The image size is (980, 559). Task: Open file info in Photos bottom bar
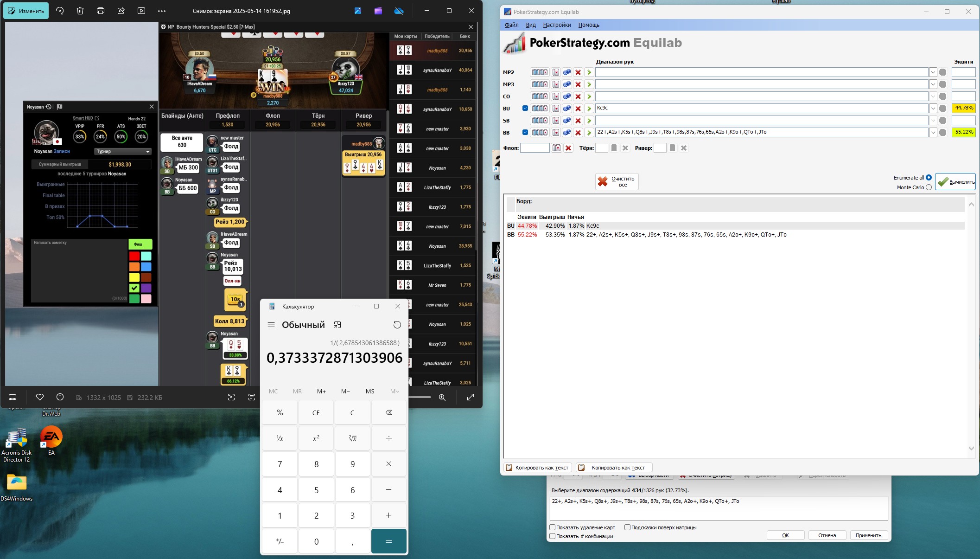click(x=60, y=397)
